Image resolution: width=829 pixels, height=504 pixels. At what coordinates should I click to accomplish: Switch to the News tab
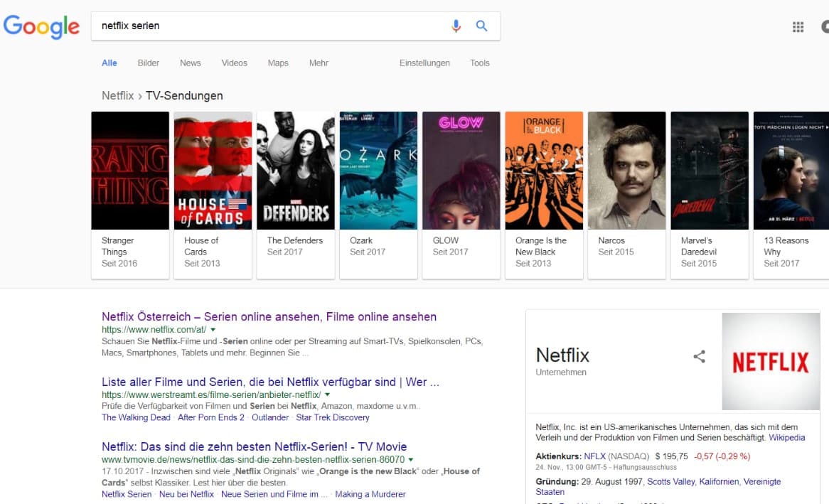pyautogui.click(x=191, y=63)
